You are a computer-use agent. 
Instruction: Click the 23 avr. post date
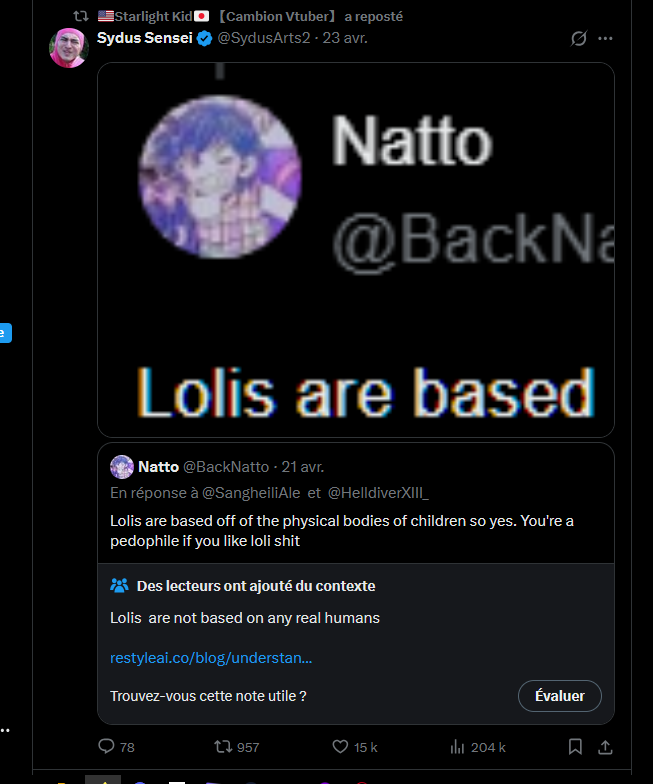(x=344, y=38)
